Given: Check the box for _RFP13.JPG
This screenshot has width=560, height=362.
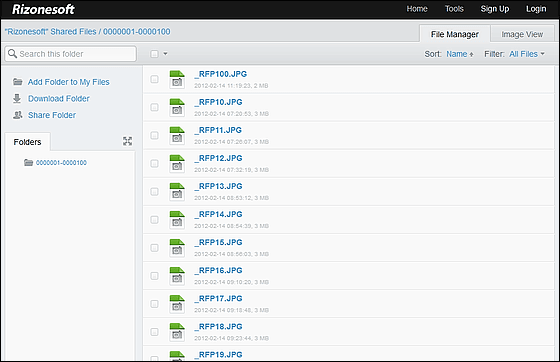Looking at the screenshot, I should [154, 192].
